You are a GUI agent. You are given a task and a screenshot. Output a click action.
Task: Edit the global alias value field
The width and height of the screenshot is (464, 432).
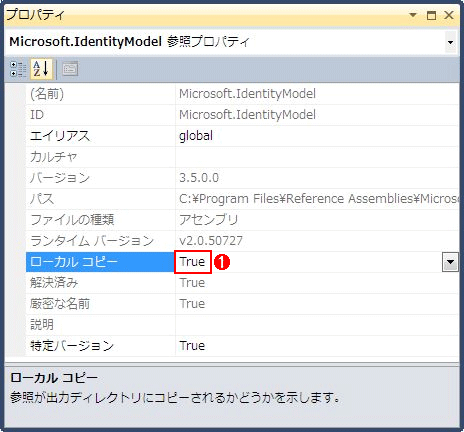click(317, 136)
